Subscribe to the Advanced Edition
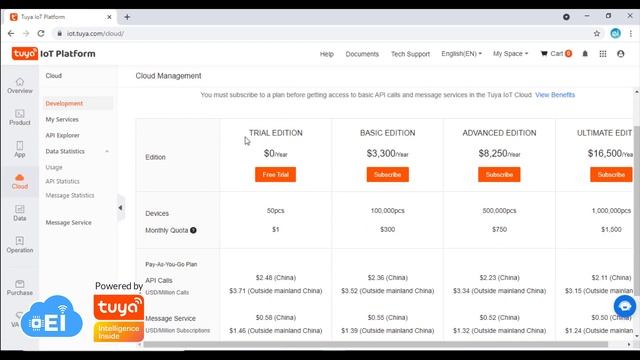This screenshot has width=640, height=360. coord(499,174)
